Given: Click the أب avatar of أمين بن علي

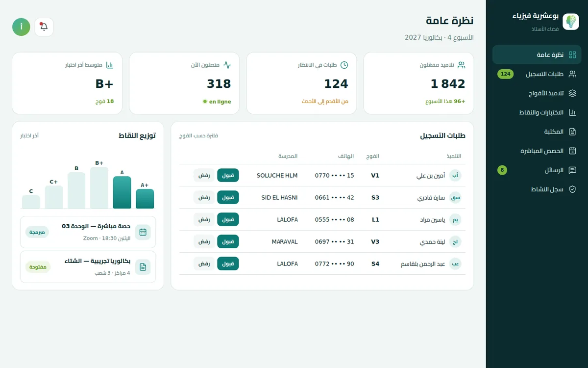Looking at the screenshot, I should coord(455,175).
